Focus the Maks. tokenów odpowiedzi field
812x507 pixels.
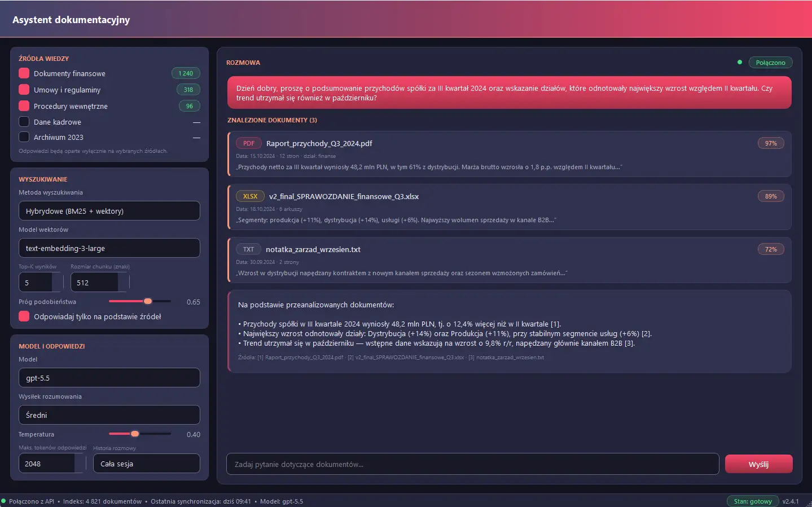click(x=52, y=464)
